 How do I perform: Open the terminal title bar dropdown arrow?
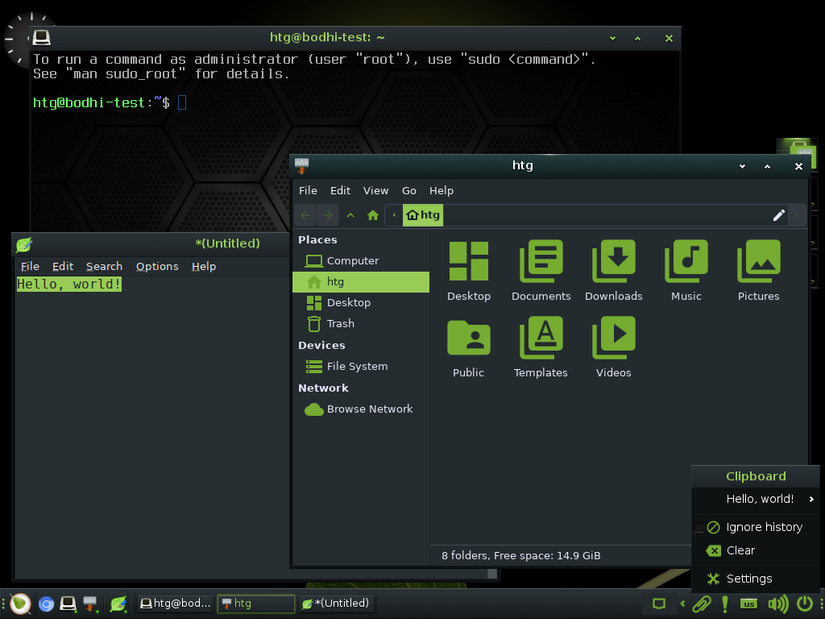click(612, 38)
